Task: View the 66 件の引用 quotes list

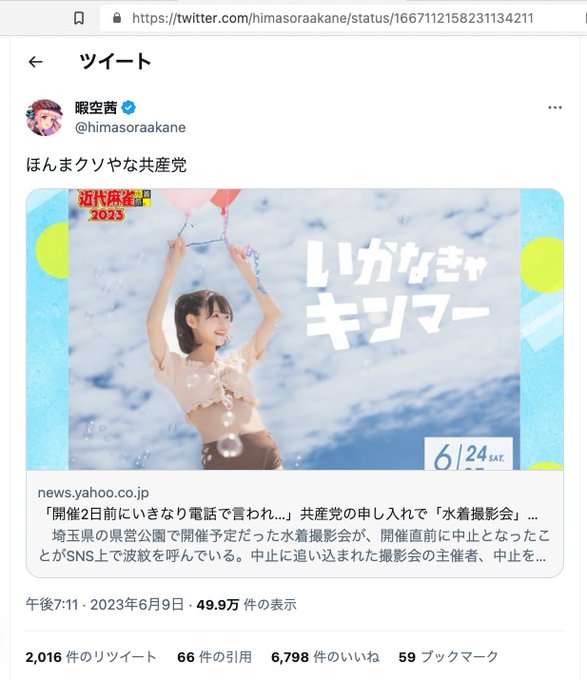Action: pyautogui.click(x=215, y=657)
